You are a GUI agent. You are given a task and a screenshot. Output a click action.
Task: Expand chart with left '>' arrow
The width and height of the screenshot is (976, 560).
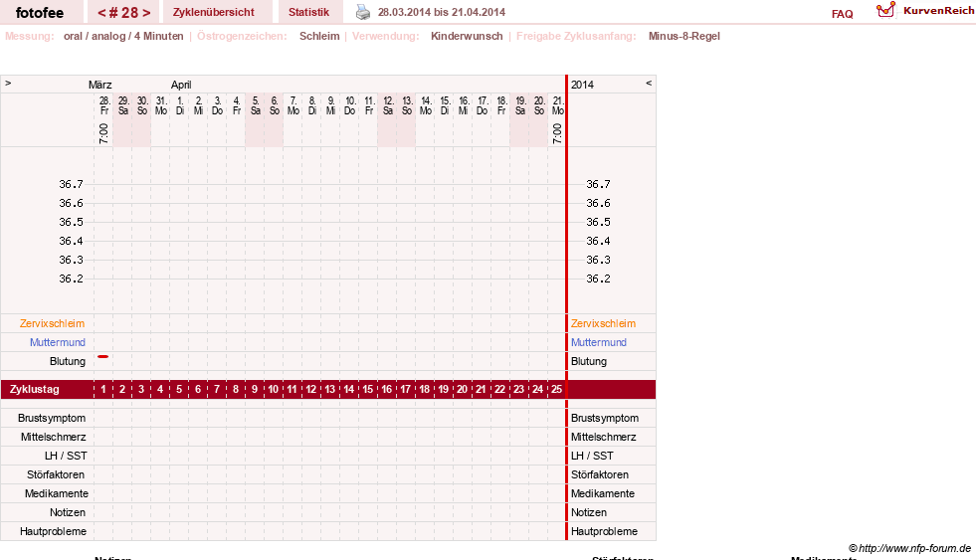tap(8, 83)
